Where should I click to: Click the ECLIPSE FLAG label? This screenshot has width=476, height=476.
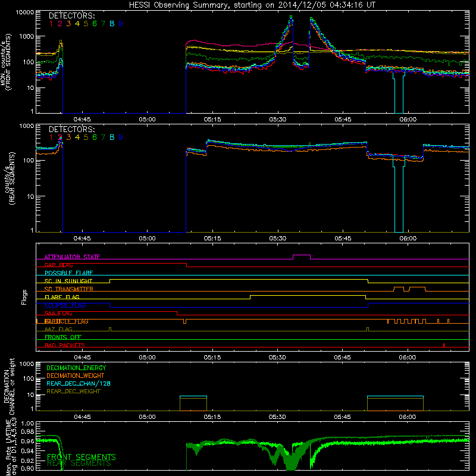coord(65,305)
